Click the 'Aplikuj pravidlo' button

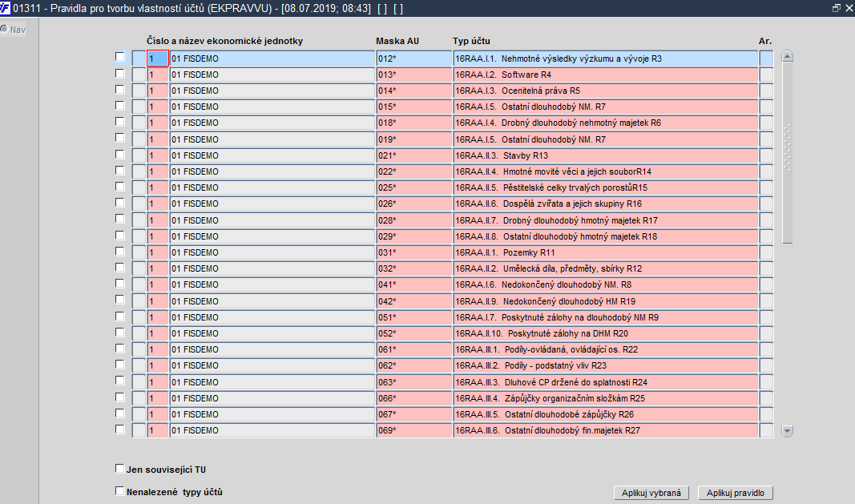(736, 493)
